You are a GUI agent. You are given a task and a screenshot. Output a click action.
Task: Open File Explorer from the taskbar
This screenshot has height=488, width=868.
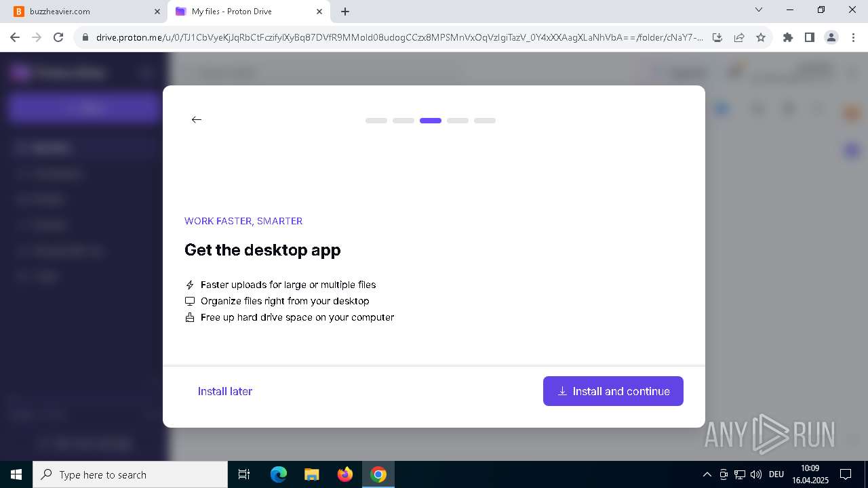tap(311, 474)
